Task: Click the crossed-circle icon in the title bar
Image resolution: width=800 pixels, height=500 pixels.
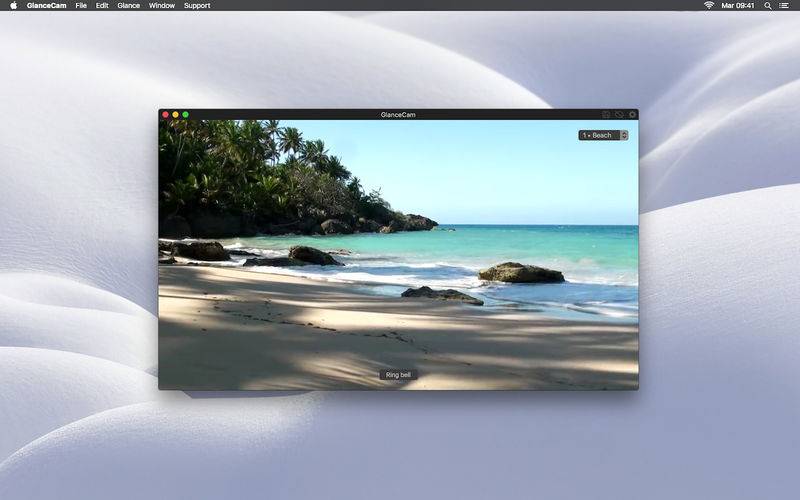Action: click(x=619, y=115)
